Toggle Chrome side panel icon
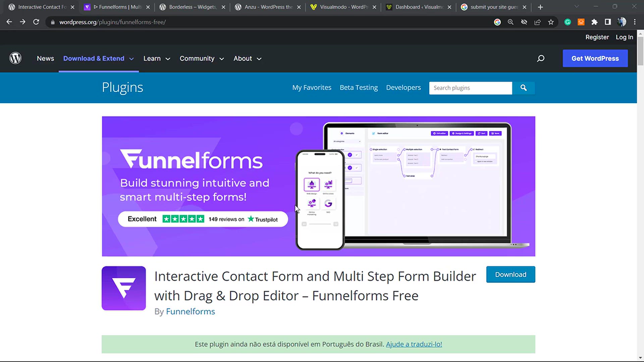Viewport: 644px width, 362px height. 608,22
